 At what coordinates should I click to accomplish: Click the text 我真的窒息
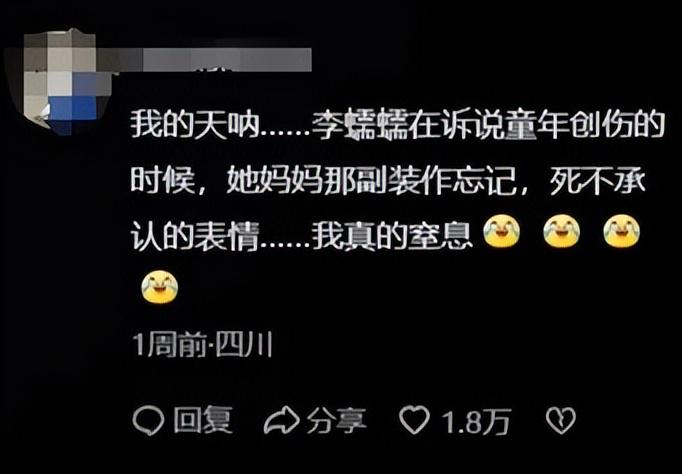pos(392,236)
